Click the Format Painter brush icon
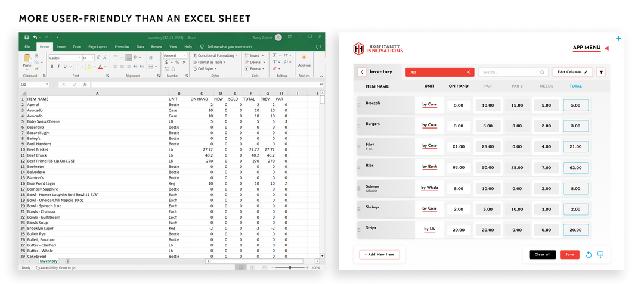The width and height of the screenshot is (644, 284). [x=36, y=68]
